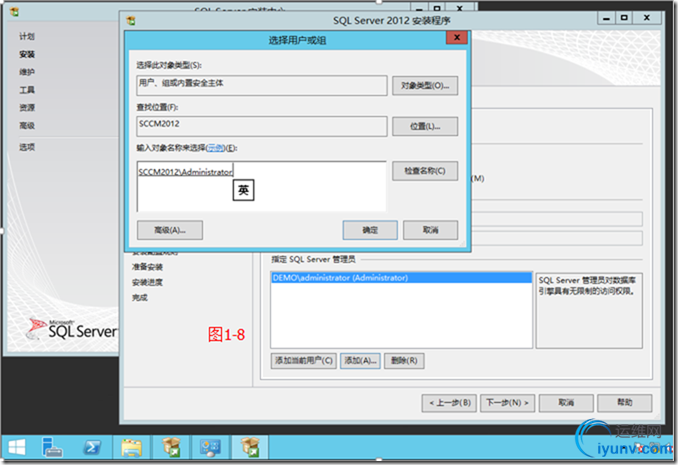Open Advanced (高级) options in dialog
Image resolution: width=678 pixels, height=465 pixels.
pos(170,230)
